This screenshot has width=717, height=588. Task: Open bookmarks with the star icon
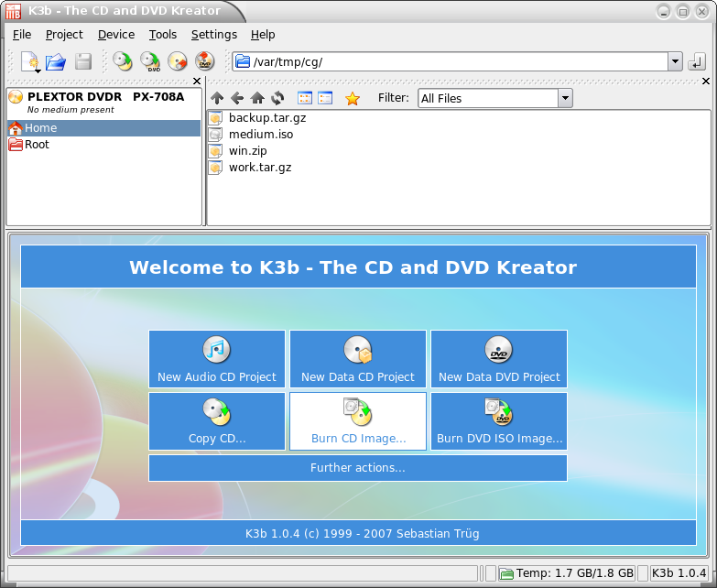pos(353,98)
